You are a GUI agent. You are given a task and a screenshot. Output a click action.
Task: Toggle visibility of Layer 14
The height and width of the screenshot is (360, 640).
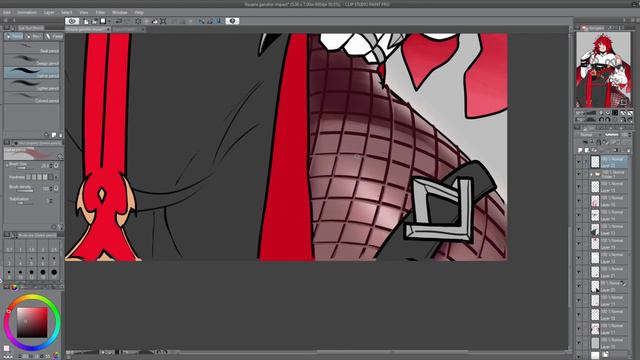click(x=579, y=215)
